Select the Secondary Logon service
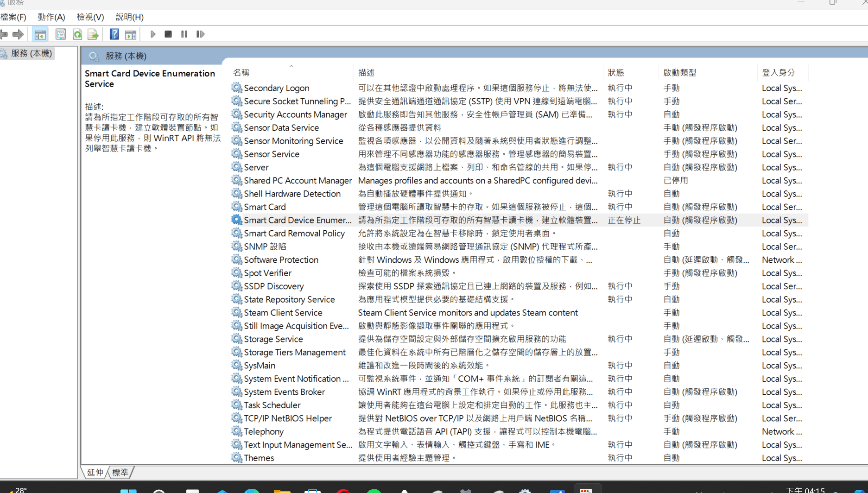This screenshot has width=868, height=493. click(x=277, y=88)
